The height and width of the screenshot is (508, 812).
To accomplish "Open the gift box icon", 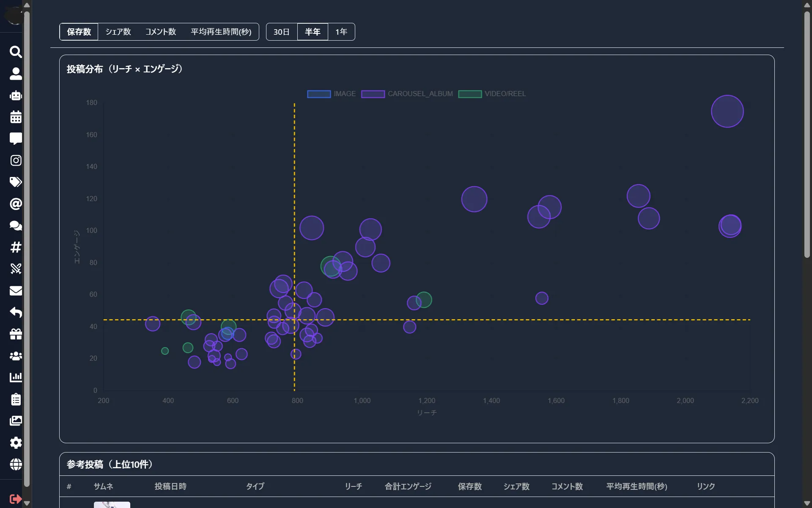I will (x=16, y=334).
